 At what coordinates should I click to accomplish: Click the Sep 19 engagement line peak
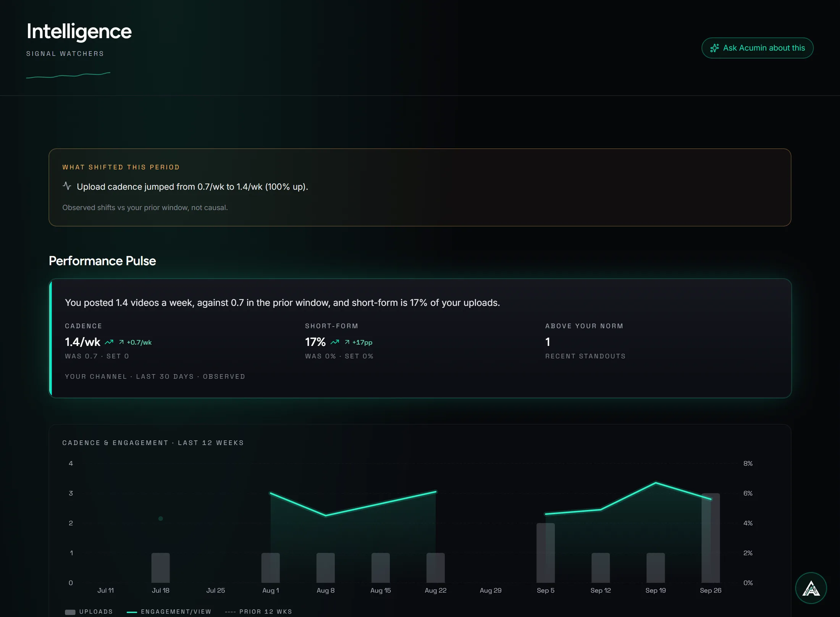point(656,483)
